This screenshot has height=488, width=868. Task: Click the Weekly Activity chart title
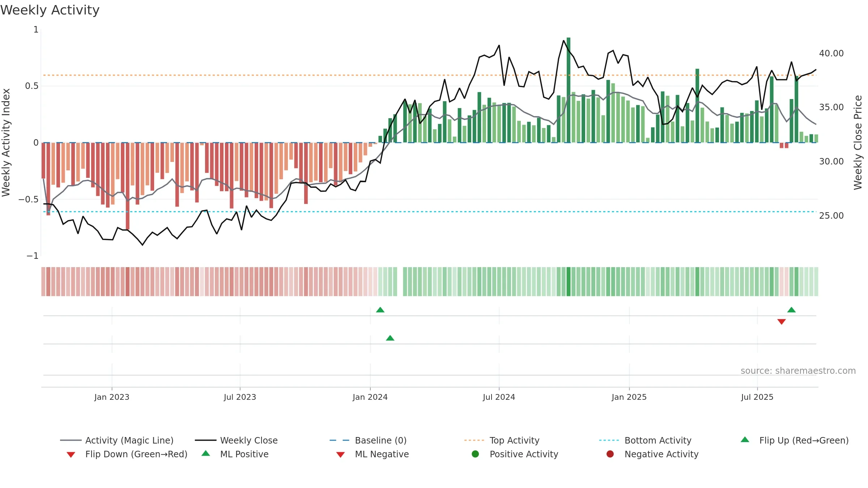50,10
